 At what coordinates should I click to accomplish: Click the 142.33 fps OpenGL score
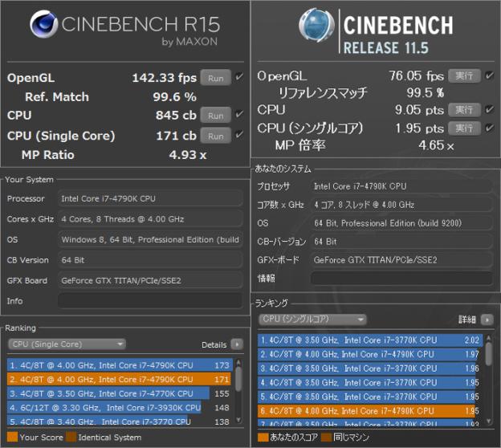165,78
